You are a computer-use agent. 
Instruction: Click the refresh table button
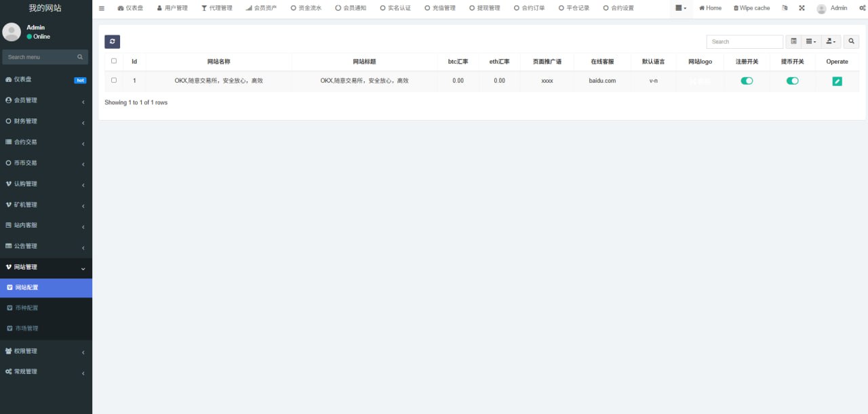[x=112, y=41]
